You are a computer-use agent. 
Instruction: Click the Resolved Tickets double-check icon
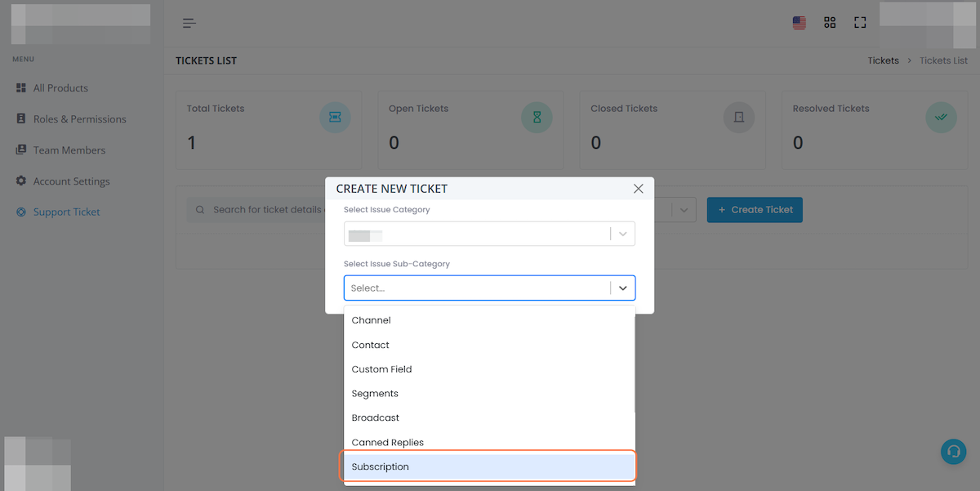tap(941, 118)
